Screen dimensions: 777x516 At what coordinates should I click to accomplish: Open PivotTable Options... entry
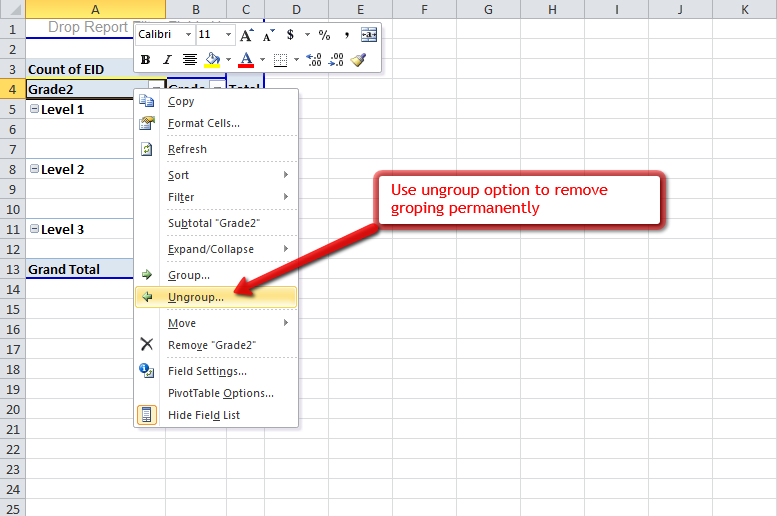pos(216,393)
